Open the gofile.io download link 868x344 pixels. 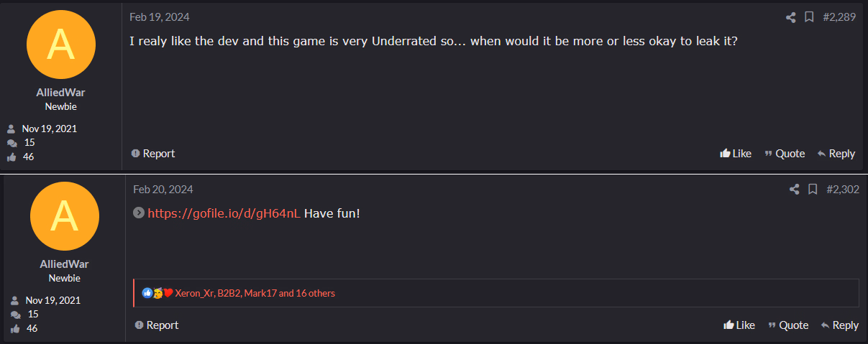click(x=224, y=213)
